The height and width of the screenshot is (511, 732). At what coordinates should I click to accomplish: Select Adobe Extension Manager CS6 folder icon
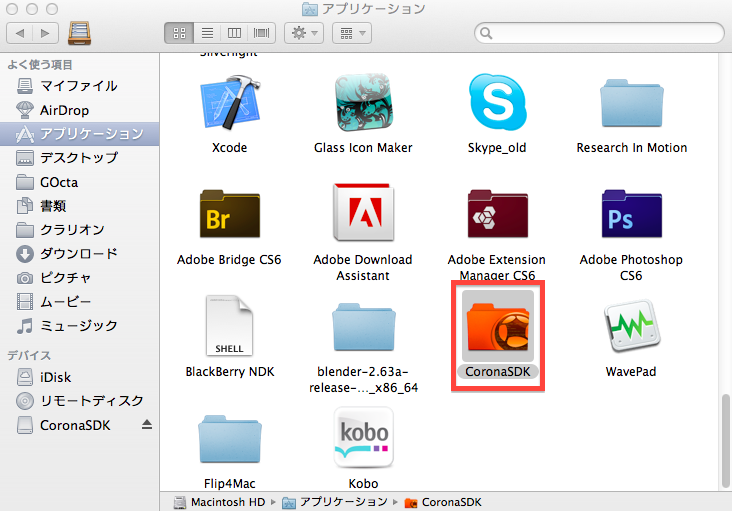[498, 214]
